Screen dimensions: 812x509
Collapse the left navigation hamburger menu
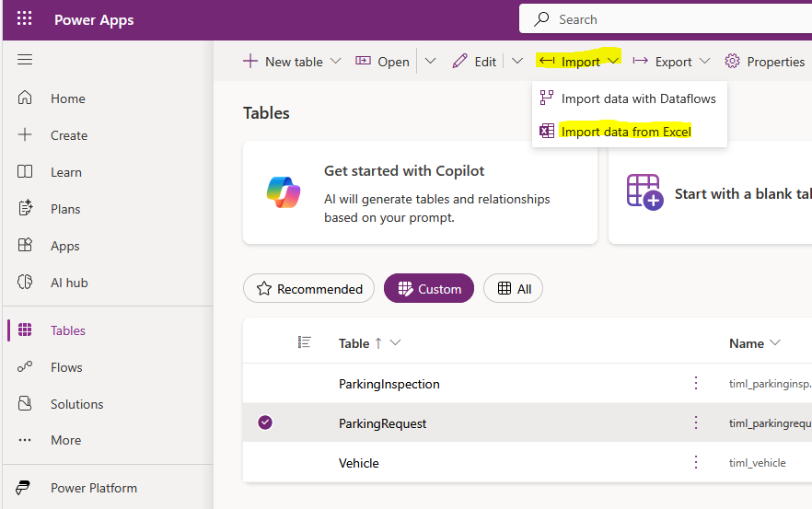[25, 60]
